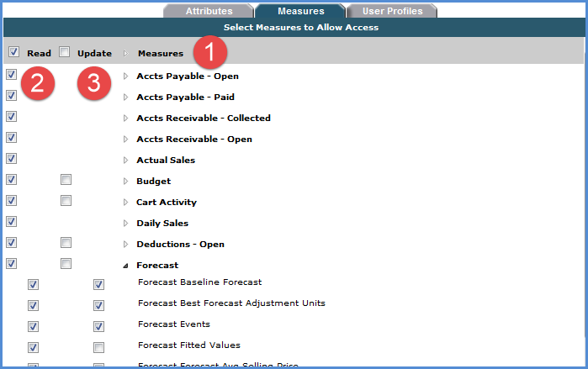Collapse the Forecast measures group
This screenshot has width=588, height=369.
pyautogui.click(x=126, y=266)
